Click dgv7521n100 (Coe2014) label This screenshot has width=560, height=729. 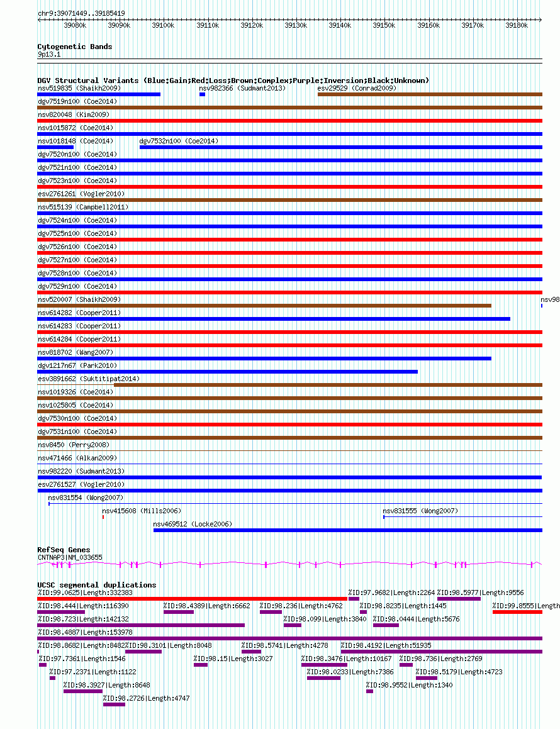(77, 167)
